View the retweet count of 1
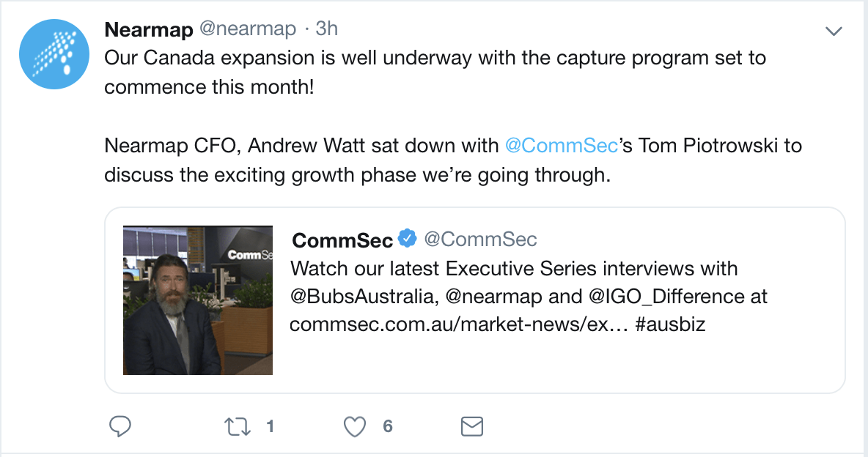 point(270,426)
